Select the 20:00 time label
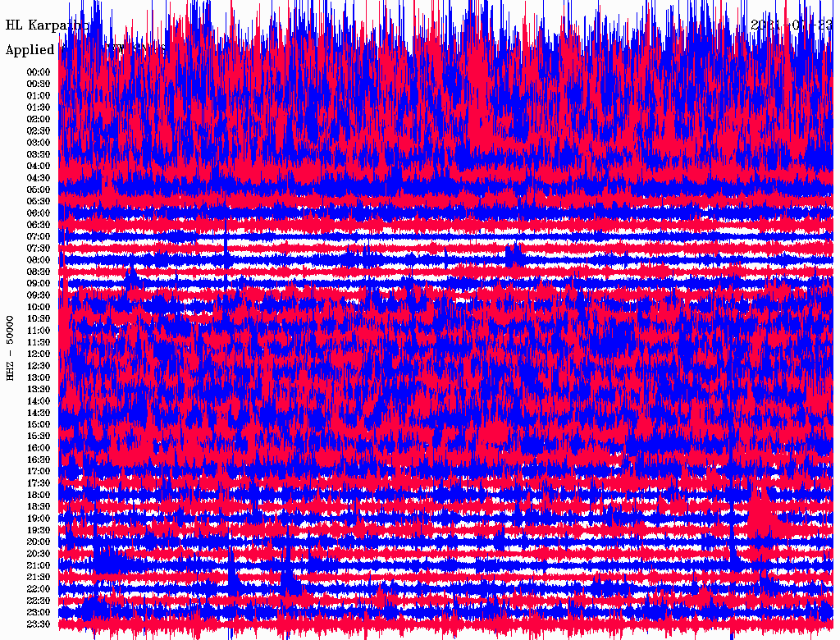The image size is (840, 640). pyautogui.click(x=39, y=542)
